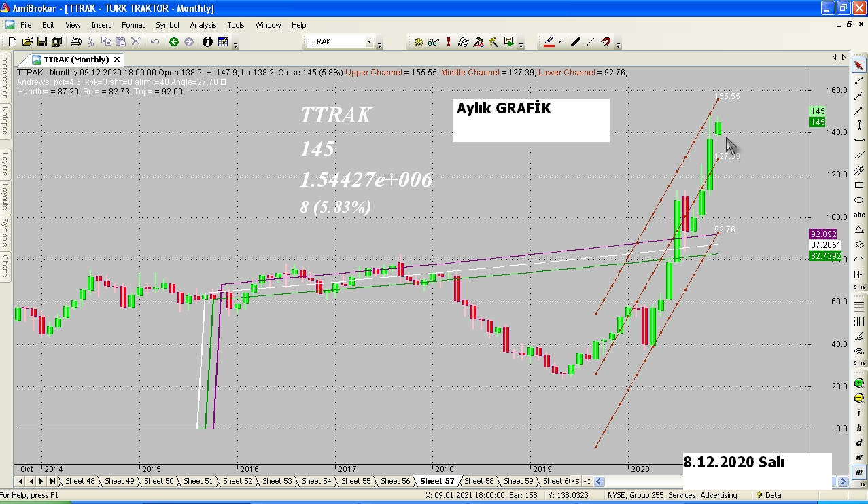
Task: Open a file using the folder icon
Action: 27,41
